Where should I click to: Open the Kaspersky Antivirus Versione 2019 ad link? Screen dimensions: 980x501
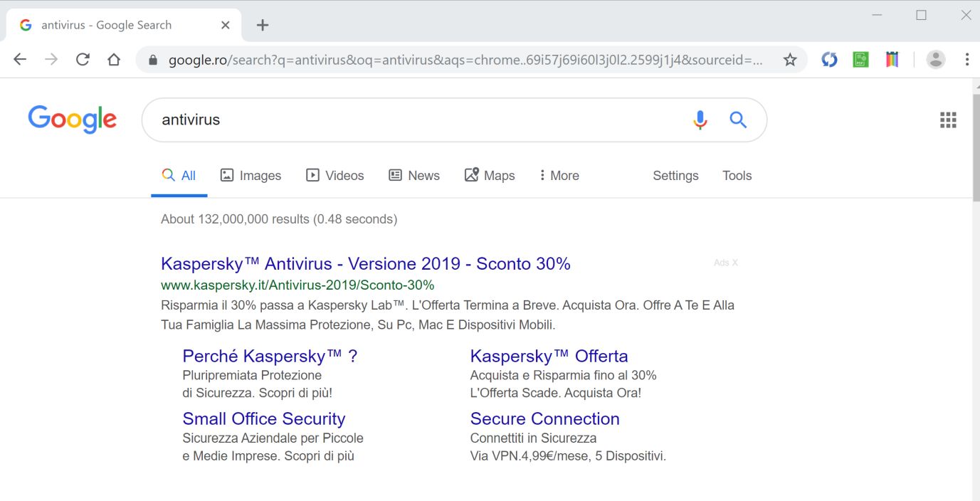pos(366,264)
